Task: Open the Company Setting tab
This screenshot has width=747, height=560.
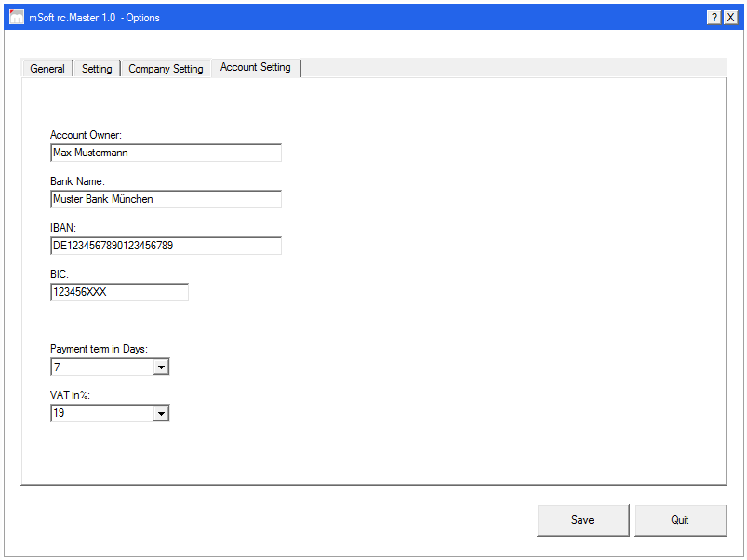Action: tap(166, 68)
